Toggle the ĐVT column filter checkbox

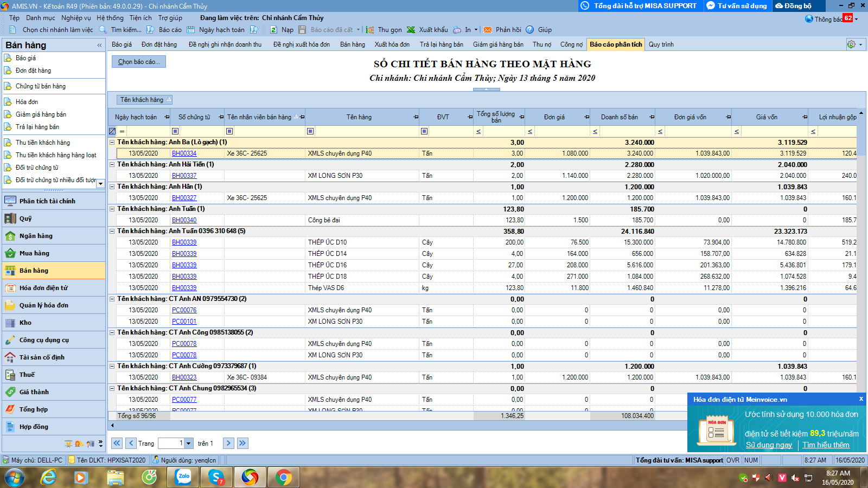[424, 131]
